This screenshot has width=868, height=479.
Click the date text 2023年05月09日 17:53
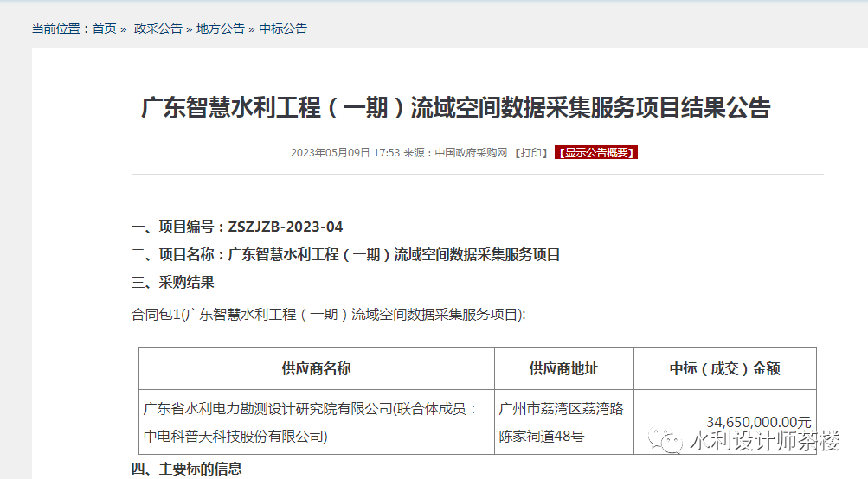(345, 153)
